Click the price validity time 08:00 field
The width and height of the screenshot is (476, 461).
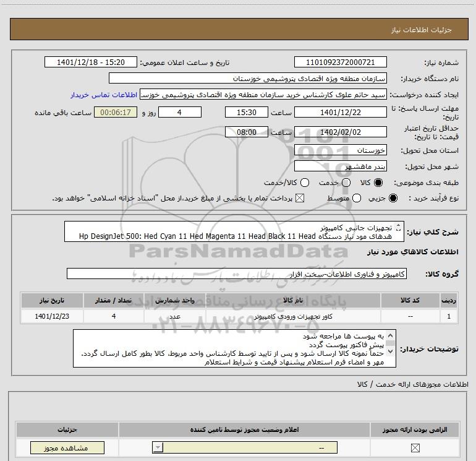[x=247, y=132]
